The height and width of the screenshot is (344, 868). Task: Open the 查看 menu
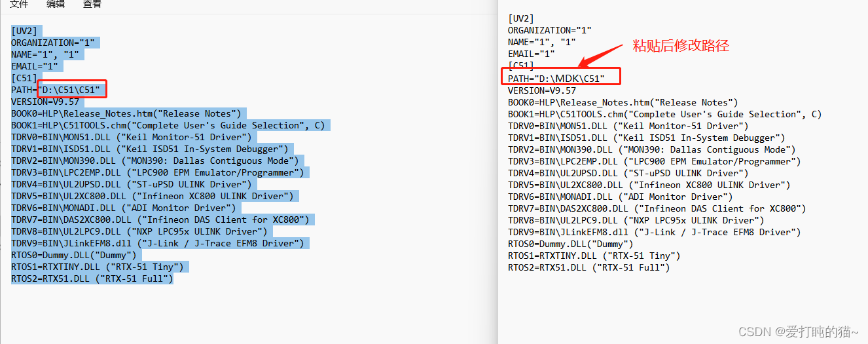92,4
